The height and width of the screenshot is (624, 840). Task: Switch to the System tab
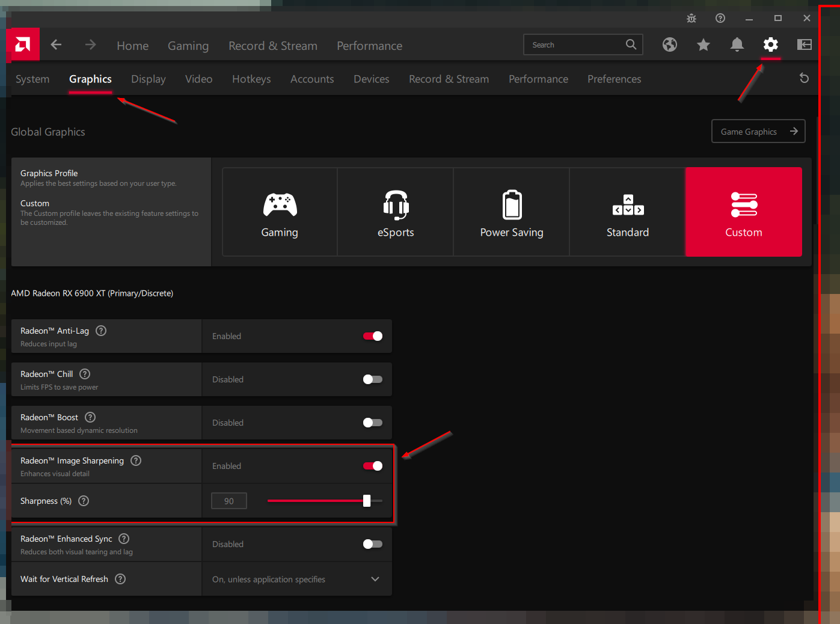coord(32,79)
